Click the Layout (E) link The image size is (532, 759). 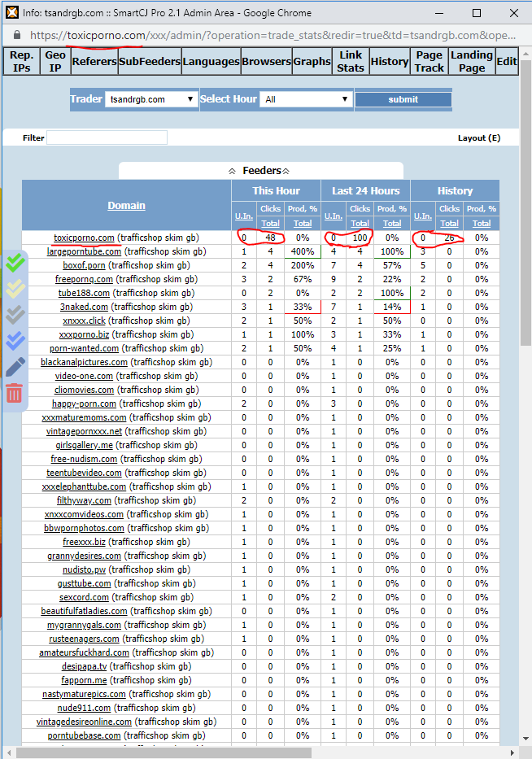tap(479, 138)
